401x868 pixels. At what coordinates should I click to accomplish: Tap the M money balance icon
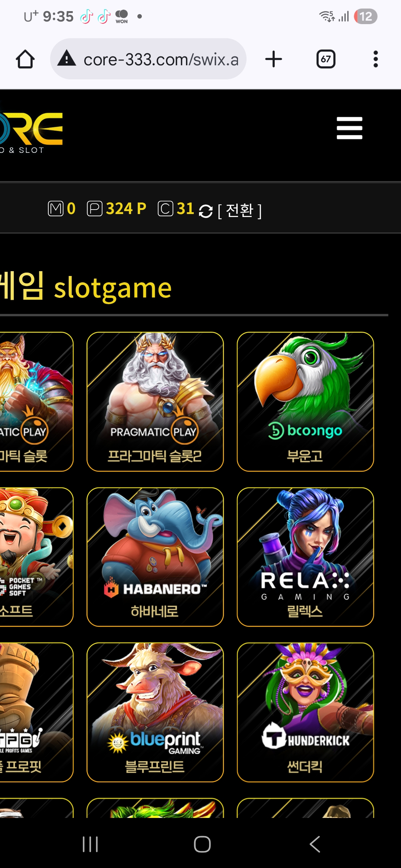click(56, 208)
